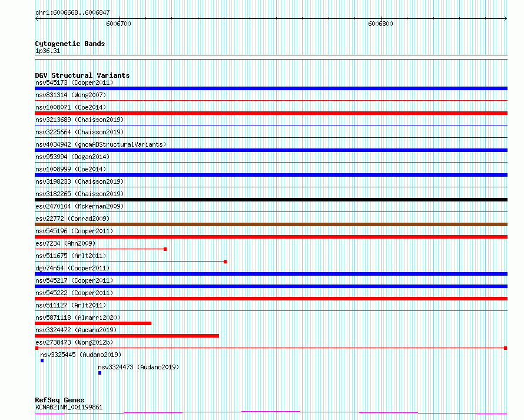This screenshot has height=420, width=524.
Task: Click the chr1:6006668..6006847 region label
Action: (x=72, y=13)
